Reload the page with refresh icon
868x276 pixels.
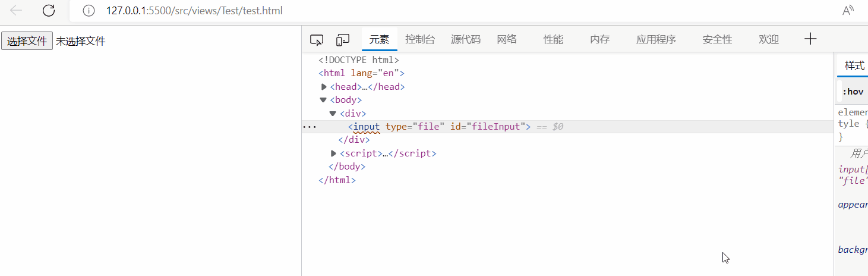pos(49,10)
